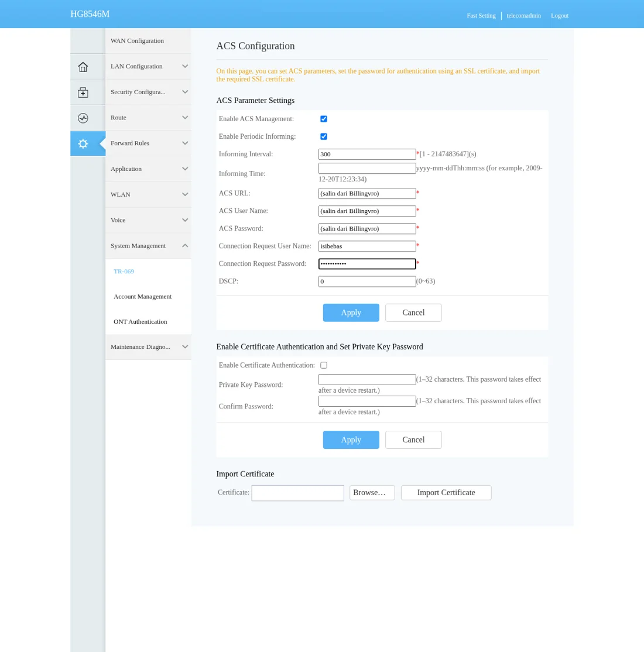Select TR-069 submenu item
The image size is (644, 652).
[x=124, y=271]
